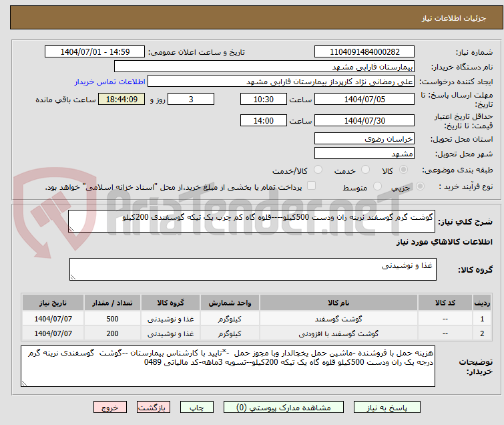This screenshot has width=504, height=425.
Task: Click the بازگشت back button
Action: [154, 408]
